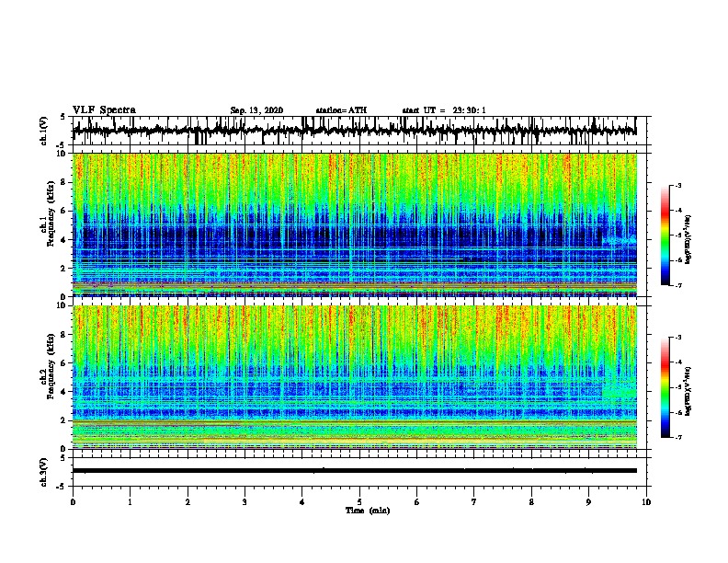Click the ch.1(V) waveform trace at top
This screenshot has width=728, height=563.
[354, 131]
